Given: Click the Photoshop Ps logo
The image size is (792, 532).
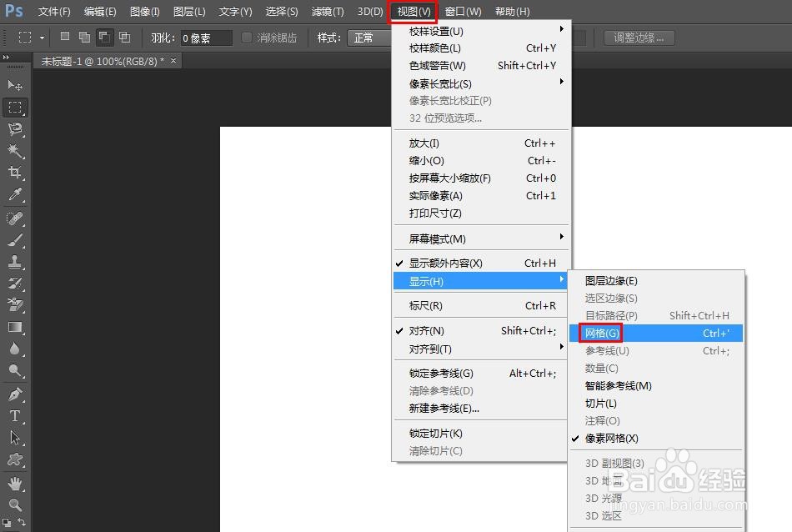Looking at the screenshot, I should point(14,10).
